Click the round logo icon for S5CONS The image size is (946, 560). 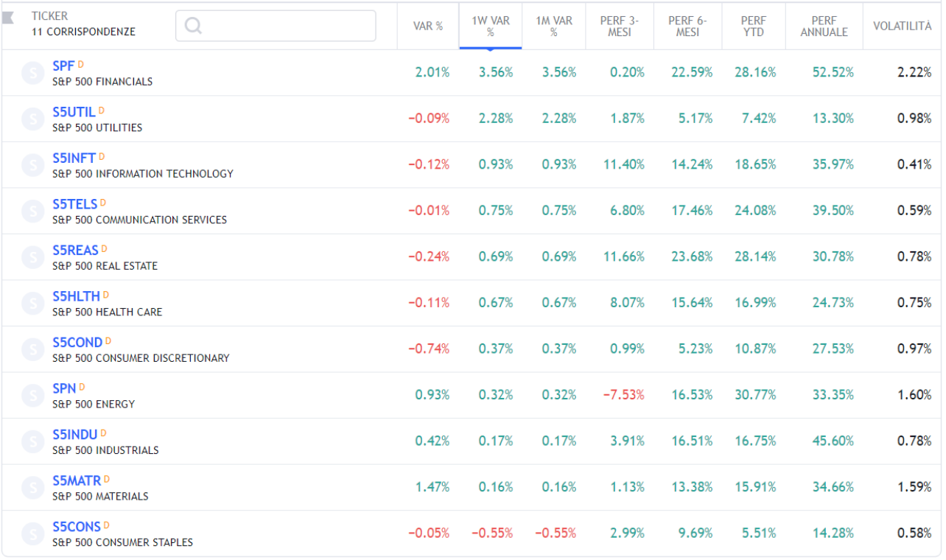[x=32, y=533]
